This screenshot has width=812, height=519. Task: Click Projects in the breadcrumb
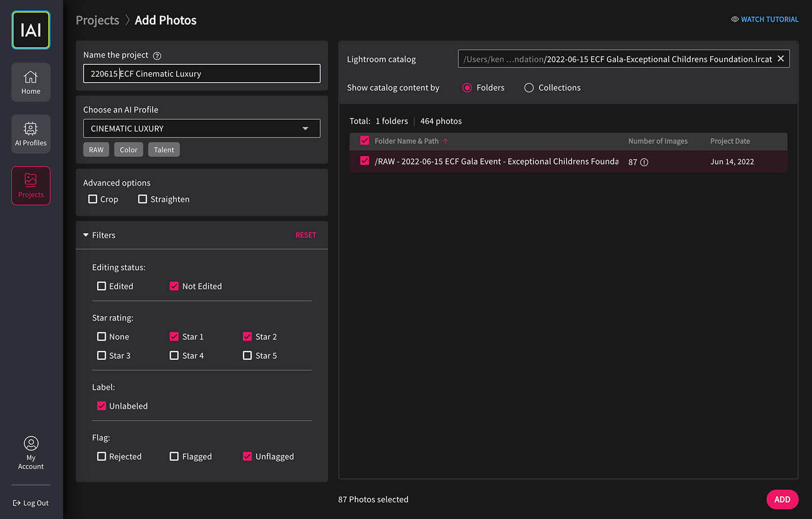tap(97, 20)
